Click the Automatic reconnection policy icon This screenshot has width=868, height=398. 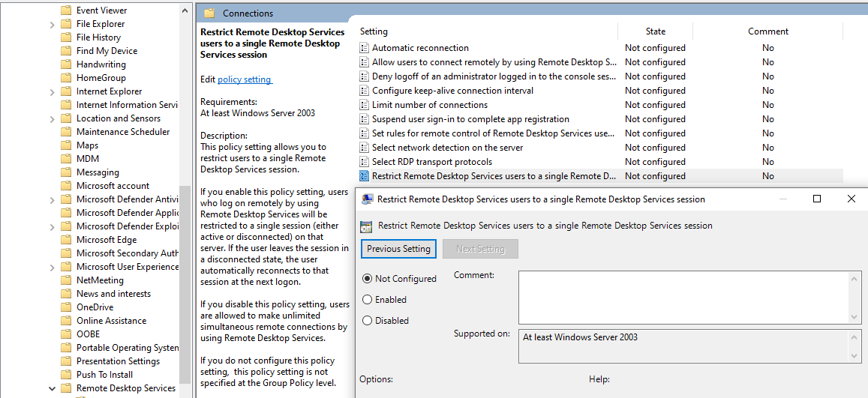tap(365, 48)
